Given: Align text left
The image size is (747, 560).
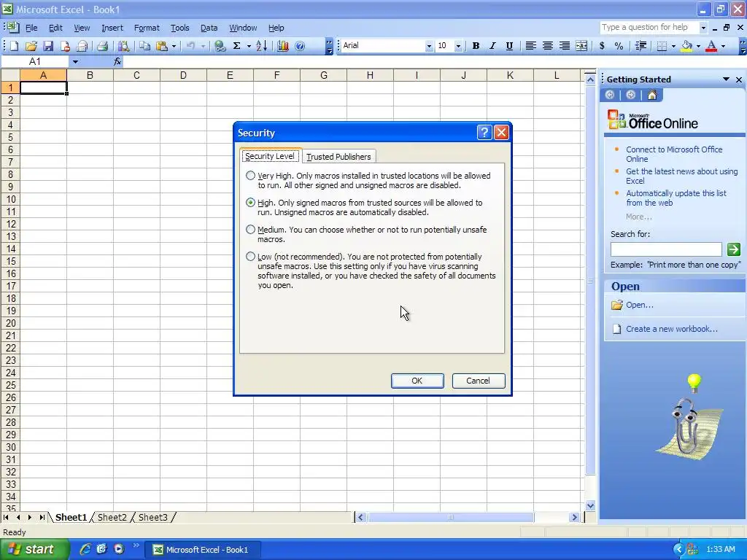Looking at the screenshot, I should coord(530,46).
